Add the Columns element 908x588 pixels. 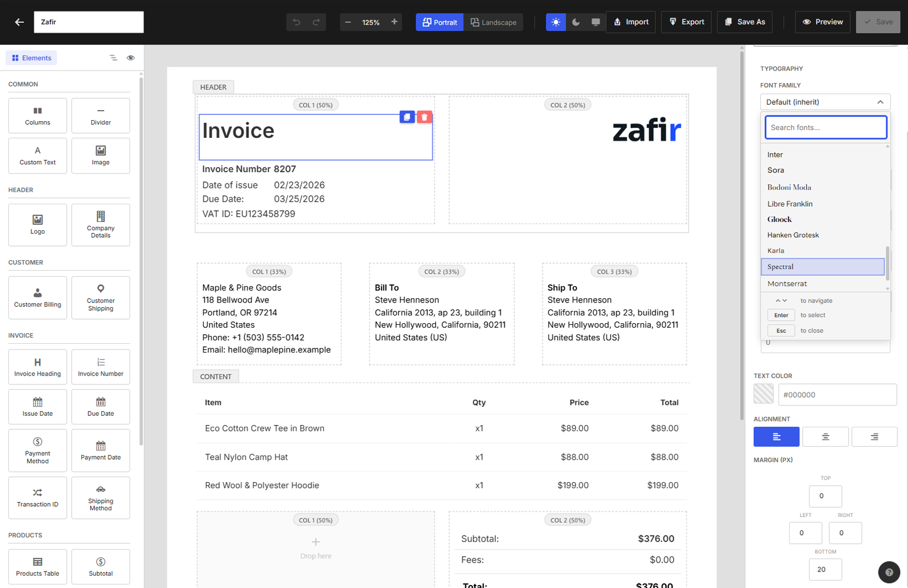click(38, 115)
